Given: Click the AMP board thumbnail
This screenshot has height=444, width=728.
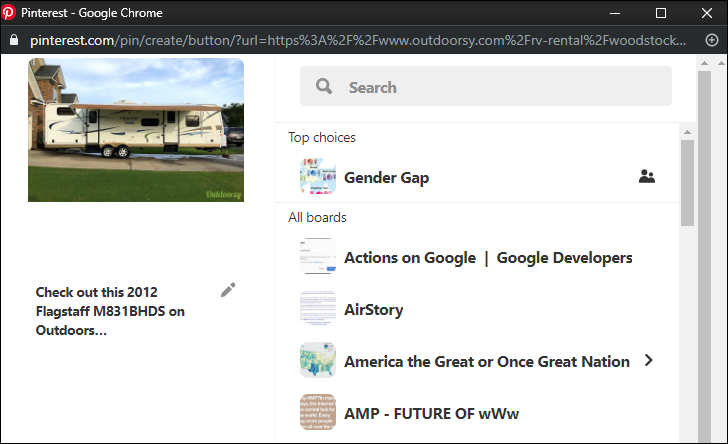Looking at the screenshot, I should pyautogui.click(x=318, y=412).
